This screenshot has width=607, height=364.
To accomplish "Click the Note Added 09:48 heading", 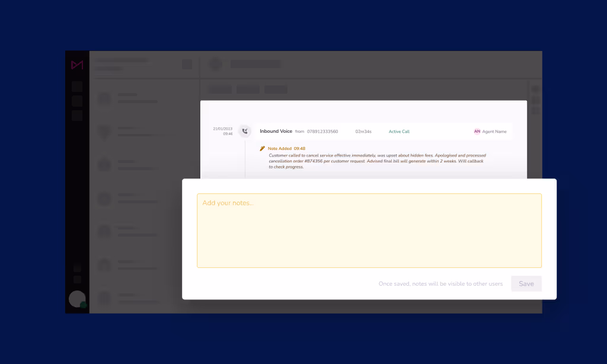I will 286,148.
